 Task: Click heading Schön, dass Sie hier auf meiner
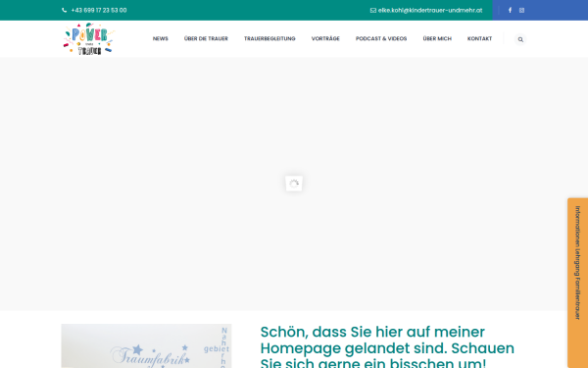tap(372, 332)
